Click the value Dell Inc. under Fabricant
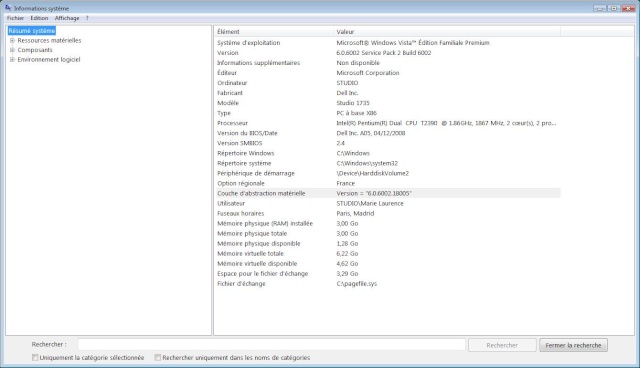 tap(347, 93)
